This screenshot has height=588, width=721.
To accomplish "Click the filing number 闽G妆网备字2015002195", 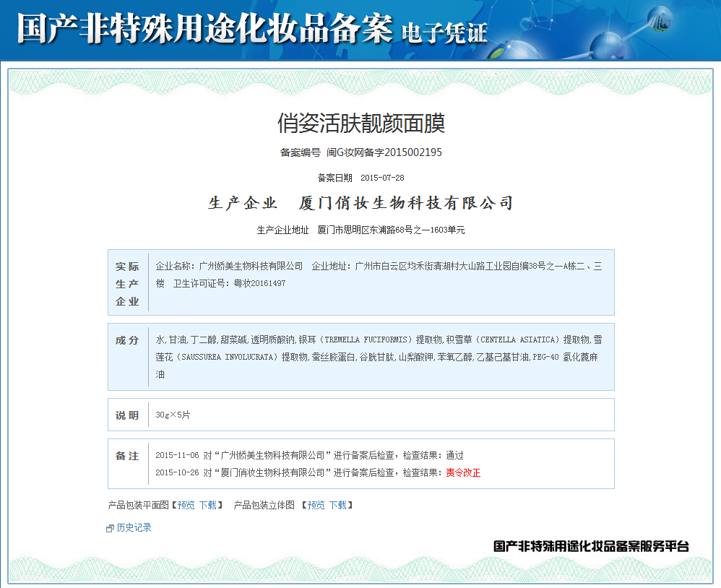I will [384, 152].
